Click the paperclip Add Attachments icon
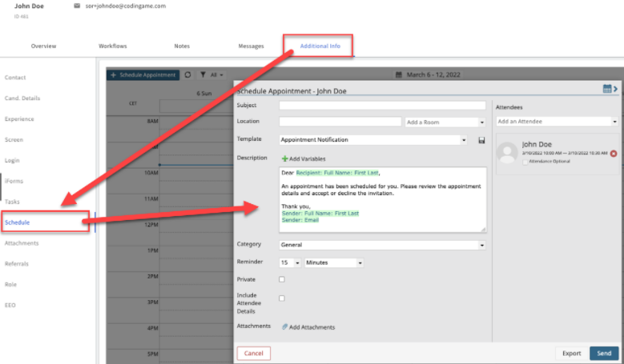Image resolution: width=624 pixels, height=364 pixels. tap(284, 327)
